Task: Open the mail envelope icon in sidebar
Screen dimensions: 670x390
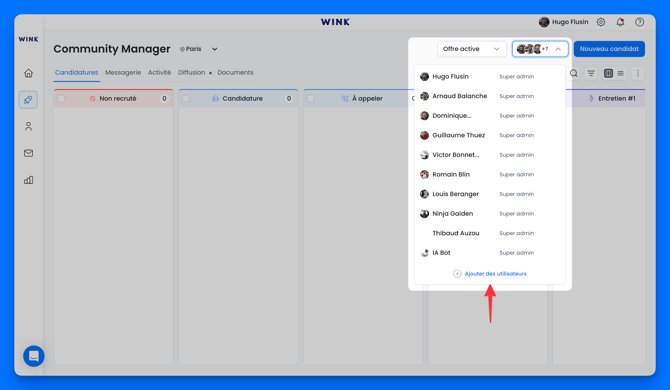Action: pyautogui.click(x=28, y=153)
